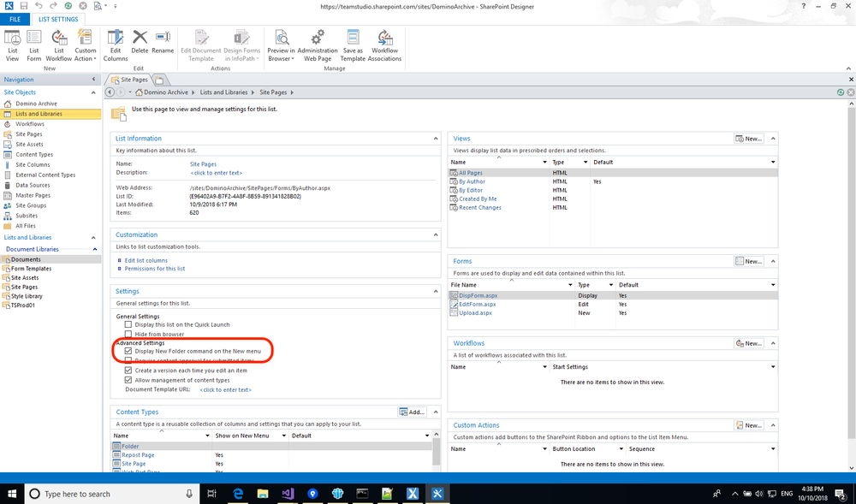
Task: Click the Edit Columns icon
Action: (116, 43)
